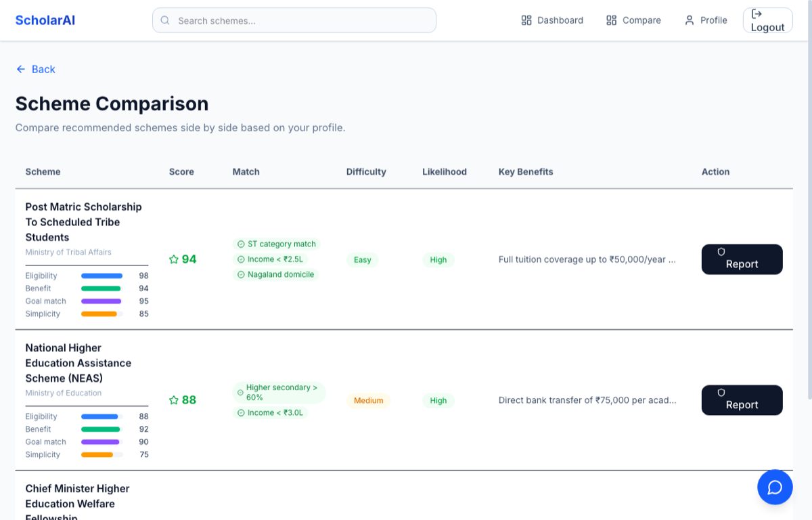The height and width of the screenshot is (520, 812).
Task: Click Post Matric Simplicity progress bar
Action: coord(102,314)
